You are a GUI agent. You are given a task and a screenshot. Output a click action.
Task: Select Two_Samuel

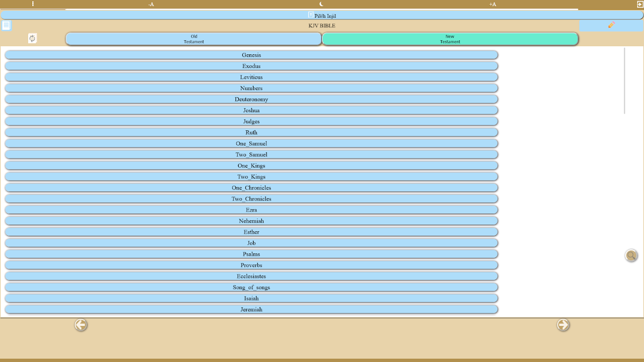tap(251, 154)
